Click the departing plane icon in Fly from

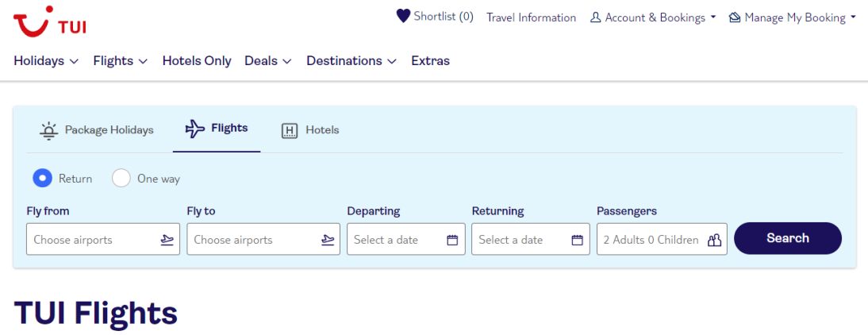point(167,240)
